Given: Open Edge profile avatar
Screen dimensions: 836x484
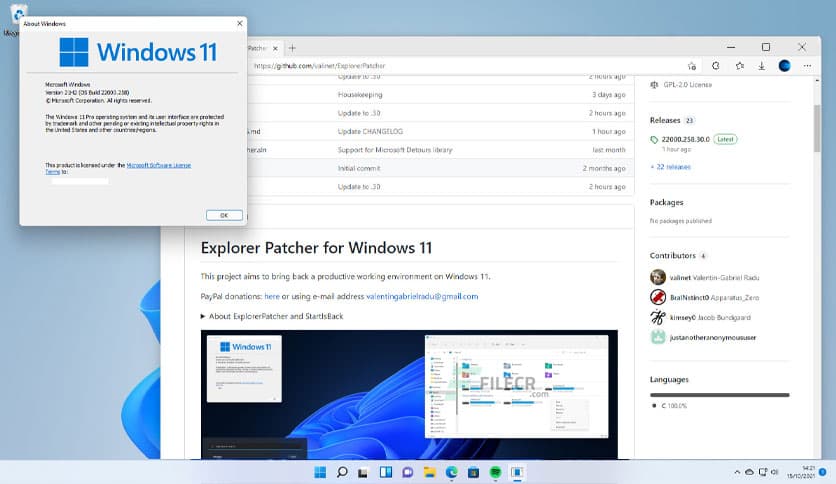Looking at the screenshot, I should point(784,66).
